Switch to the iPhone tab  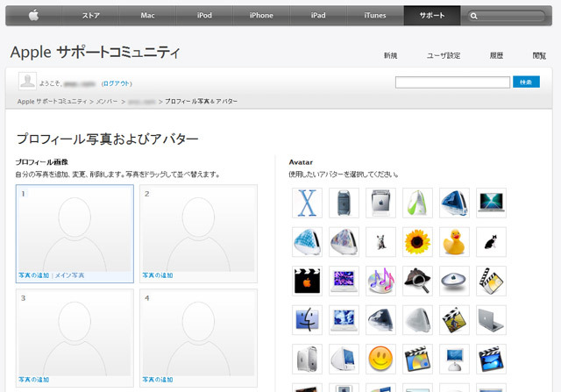point(261,16)
